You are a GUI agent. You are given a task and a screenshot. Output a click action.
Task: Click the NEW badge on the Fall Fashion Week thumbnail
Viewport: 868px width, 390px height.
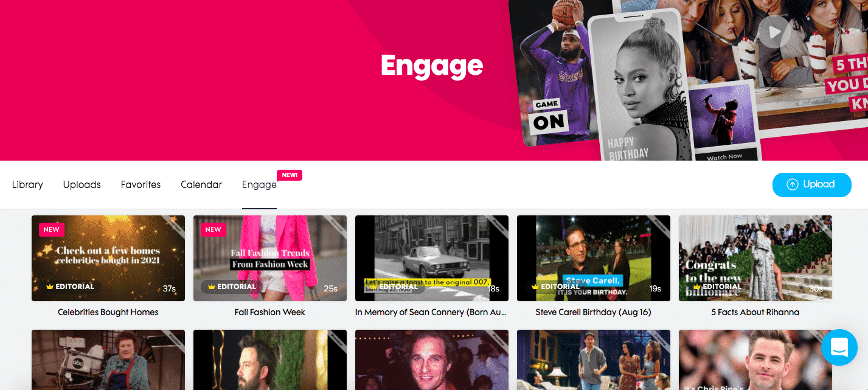[214, 229]
